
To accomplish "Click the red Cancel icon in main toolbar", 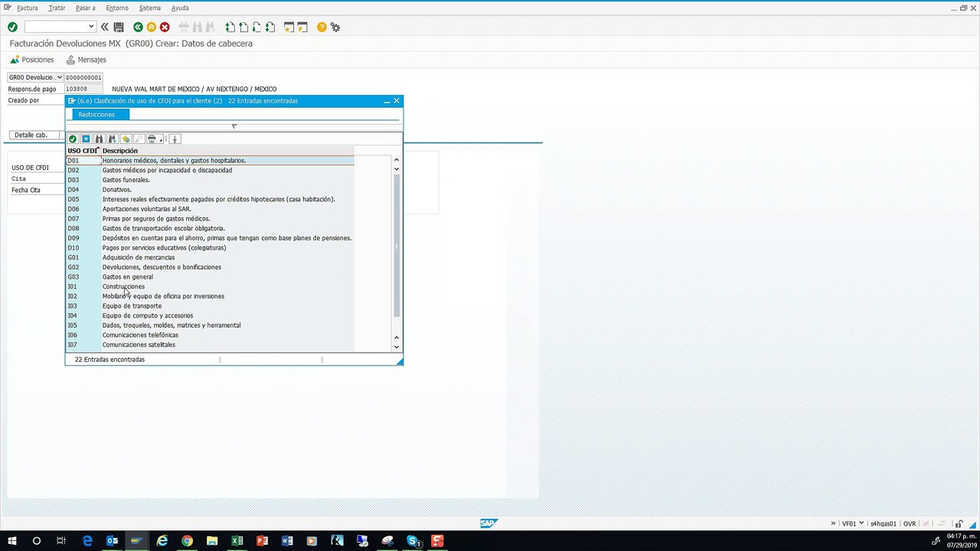I will click(x=165, y=27).
